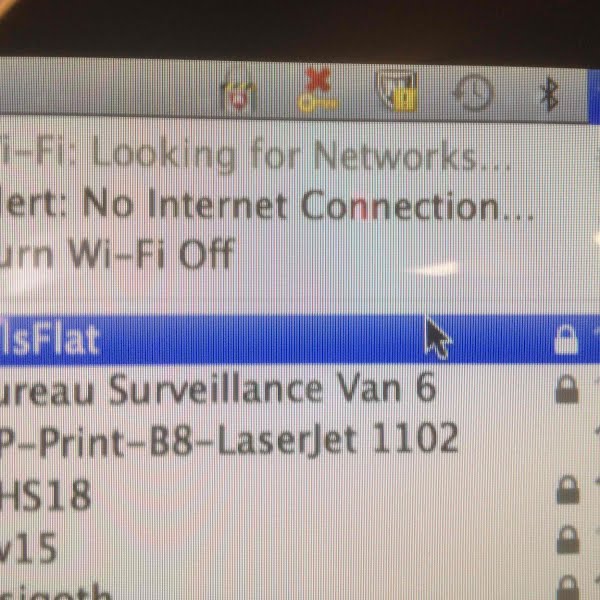600x600 pixels.
Task: Join the highlighted lsFlat network
Action: tap(300, 339)
